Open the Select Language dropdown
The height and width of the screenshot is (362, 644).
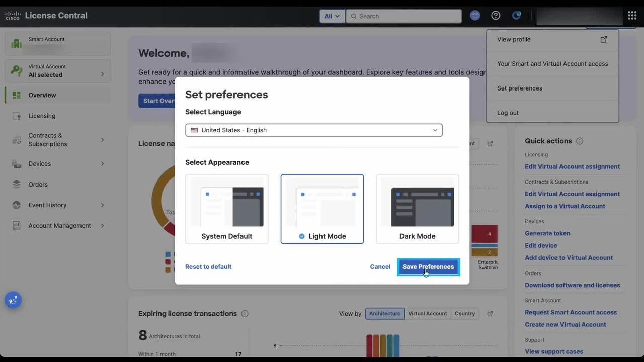(x=313, y=130)
